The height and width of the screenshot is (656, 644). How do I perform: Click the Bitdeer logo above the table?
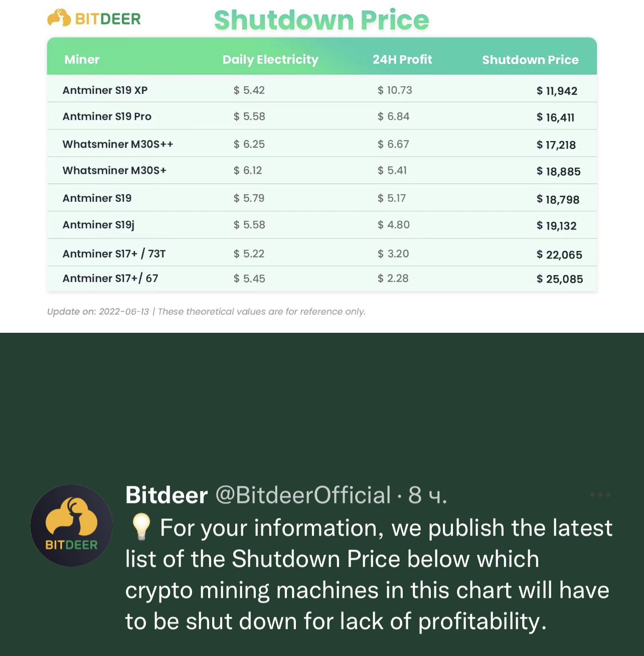pyautogui.click(x=94, y=19)
